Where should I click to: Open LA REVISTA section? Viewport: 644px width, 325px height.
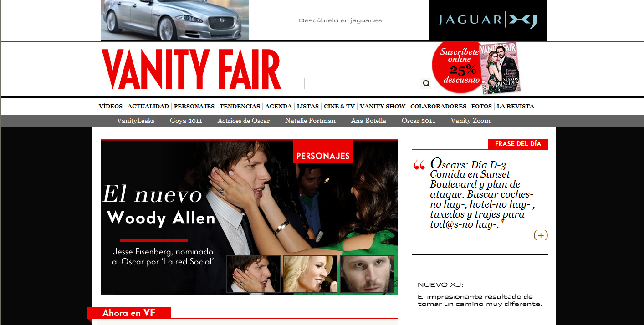pos(516,106)
